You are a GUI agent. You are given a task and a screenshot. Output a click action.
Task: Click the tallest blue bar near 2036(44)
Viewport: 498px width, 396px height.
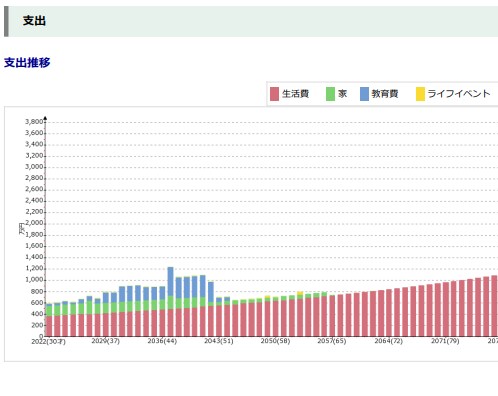pyautogui.click(x=170, y=281)
